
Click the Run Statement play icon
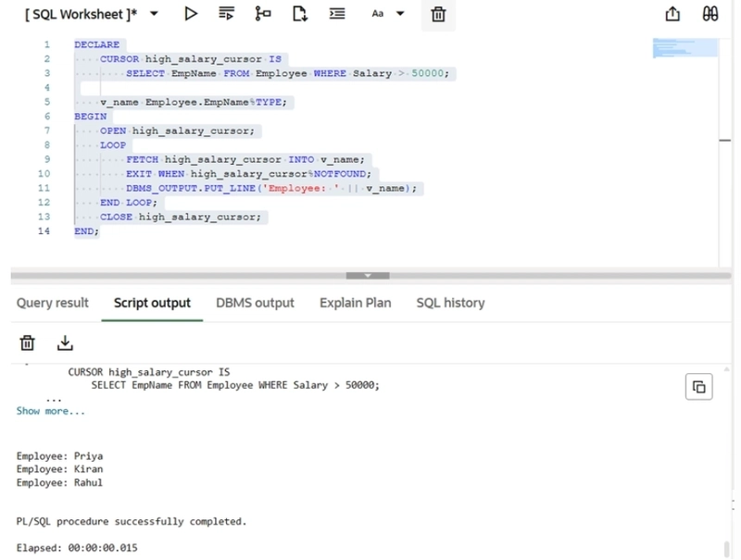[x=190, y=14]
